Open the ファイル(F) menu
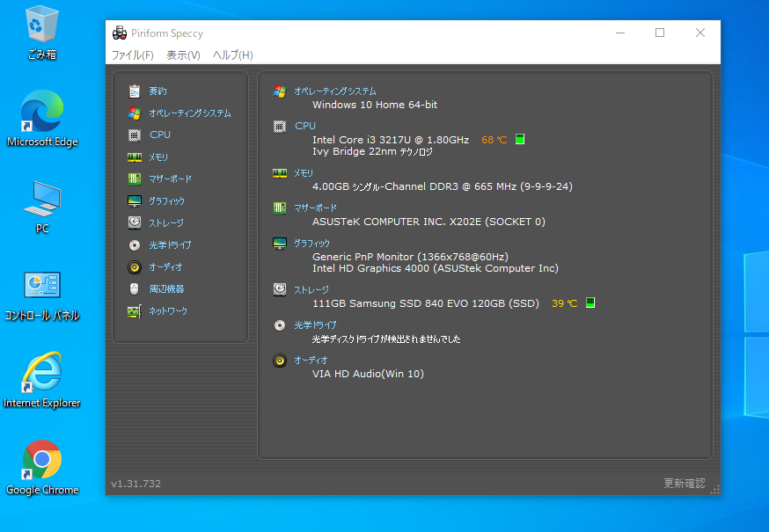The width and height of the screenshot is (769, 532). 132,55
